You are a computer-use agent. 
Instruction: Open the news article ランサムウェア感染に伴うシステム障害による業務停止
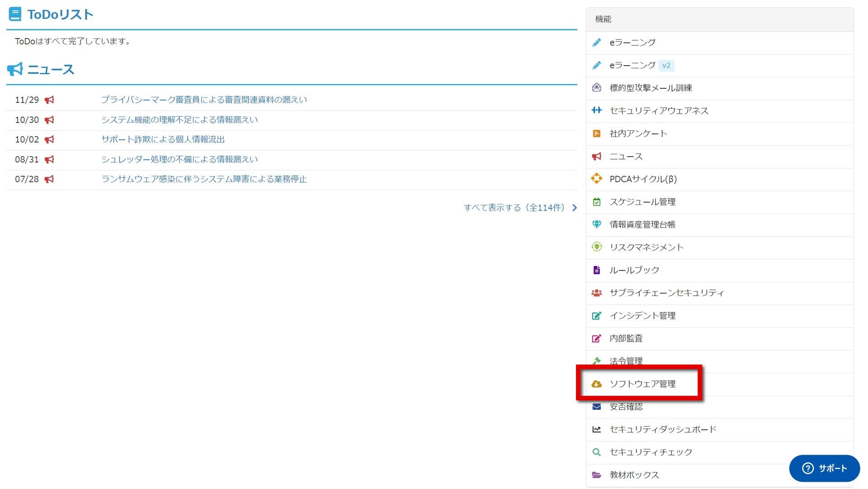[x=204, y=179]
